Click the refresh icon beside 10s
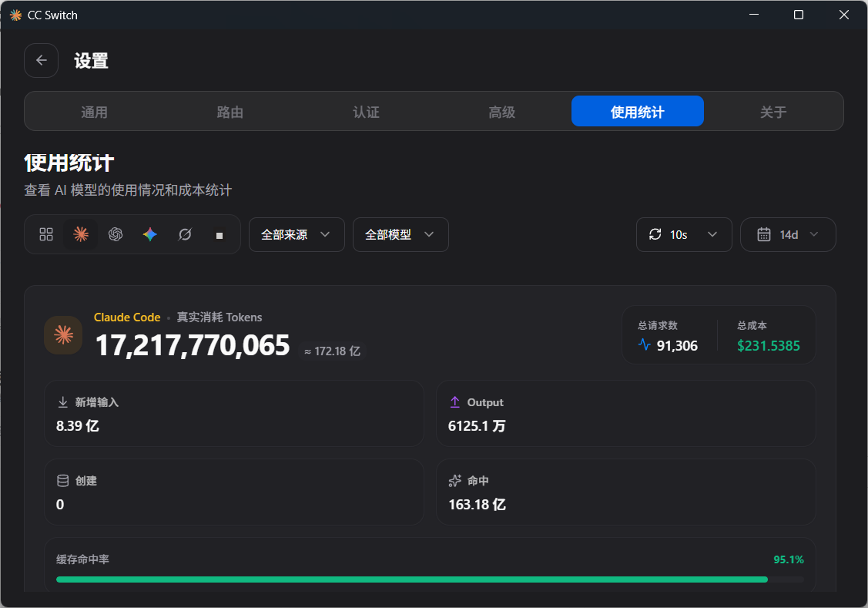Screen dimensions: 868x608 (x=655, y=234)
